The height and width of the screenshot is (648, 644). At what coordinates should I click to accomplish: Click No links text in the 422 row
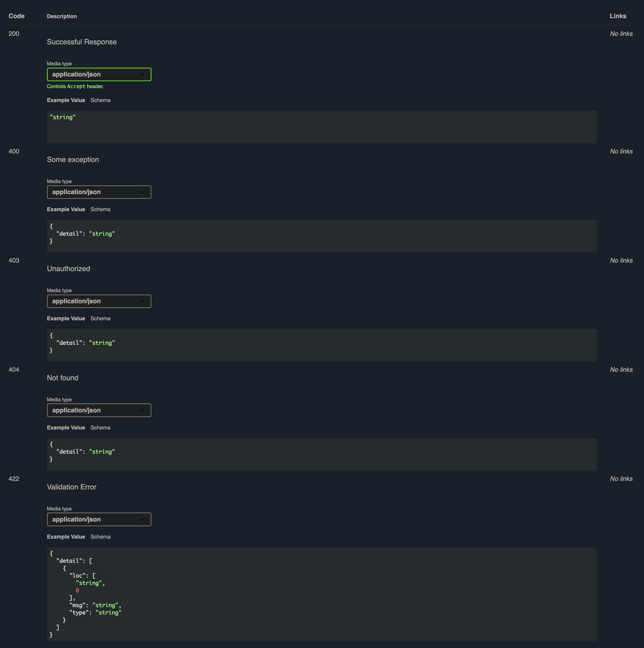click(x=621, y=479)
